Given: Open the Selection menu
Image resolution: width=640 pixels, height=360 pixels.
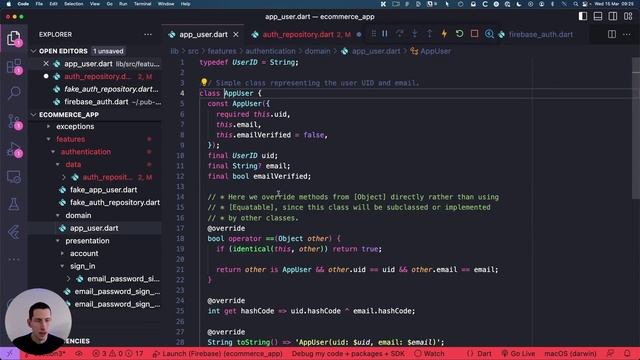Looking at the screenshot, I should (73, 4).
